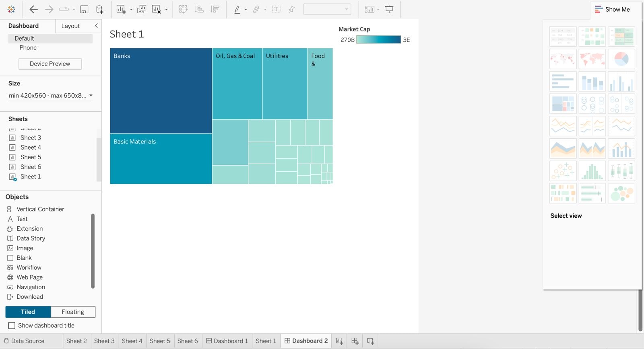Select Sheet 5 in Sheets list
This screenshot has height=349, width=644.
pyautogui.click(x=31, y=157)
